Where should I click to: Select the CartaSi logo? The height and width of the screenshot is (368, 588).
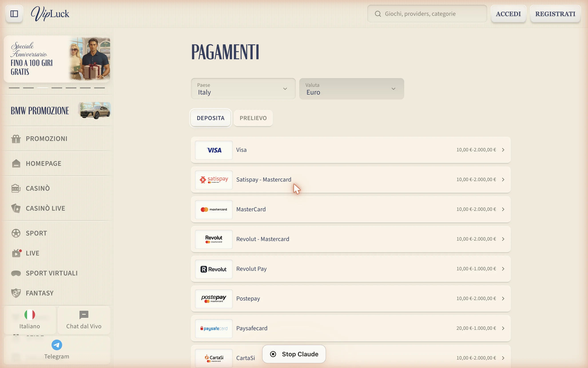[x=214, y=358]
